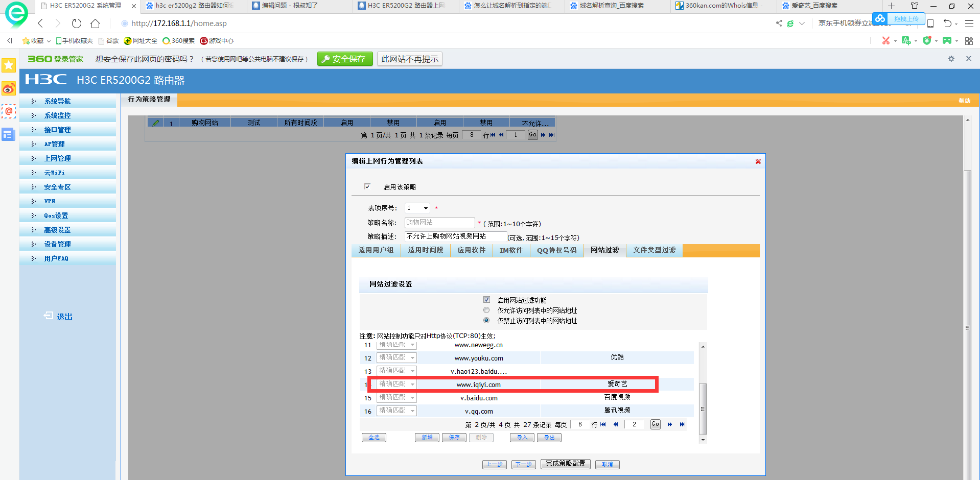980x480 pixels.
Task: Open the browser hamburger menu
Action: pyautogui.click(x=969, y=23)
